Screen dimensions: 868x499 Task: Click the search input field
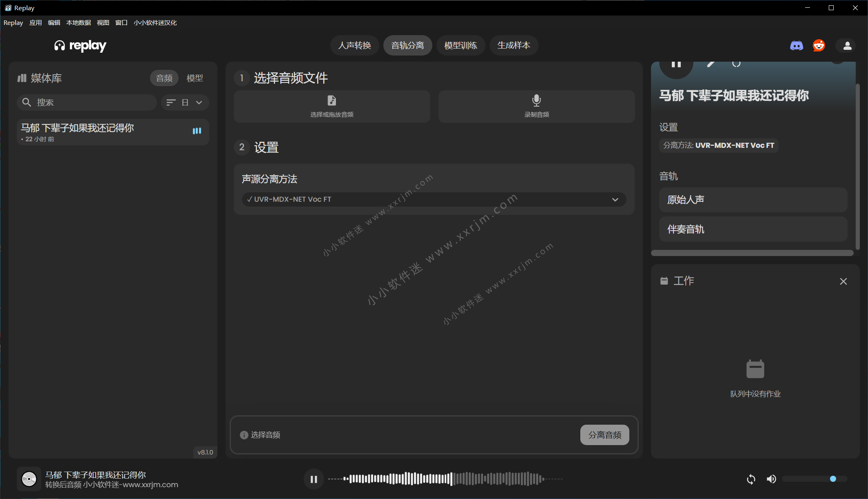pyautogui.click(x=87, y=102)
